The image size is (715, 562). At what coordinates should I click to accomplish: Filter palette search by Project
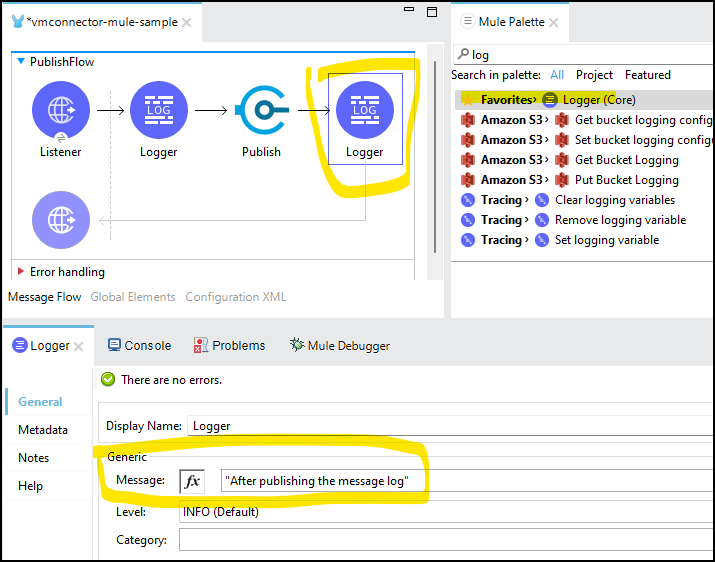(594, 75)
